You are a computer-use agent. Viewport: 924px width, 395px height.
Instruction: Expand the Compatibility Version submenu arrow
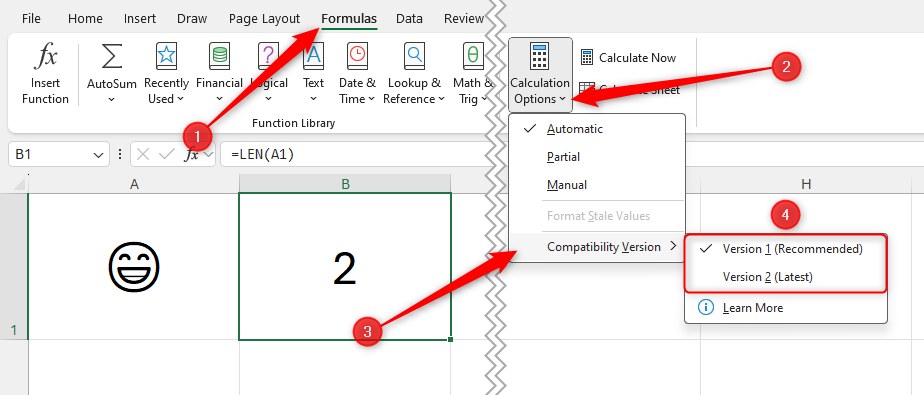[674, 247]
